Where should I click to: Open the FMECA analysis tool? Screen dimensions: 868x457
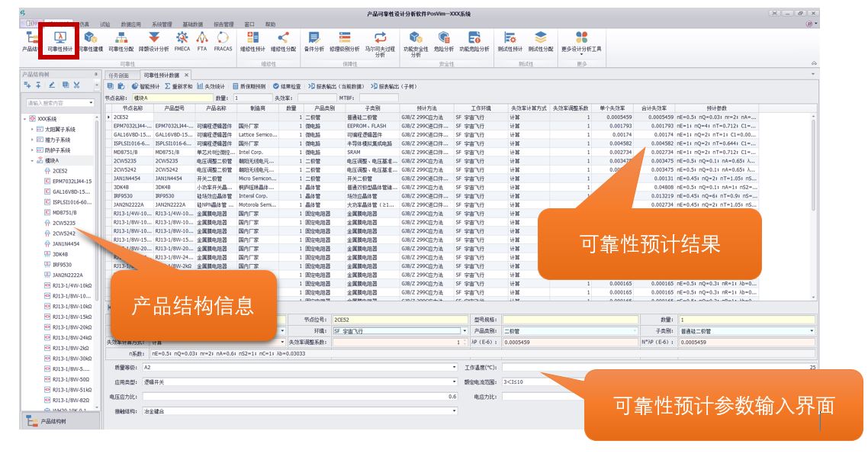[182, 40]
